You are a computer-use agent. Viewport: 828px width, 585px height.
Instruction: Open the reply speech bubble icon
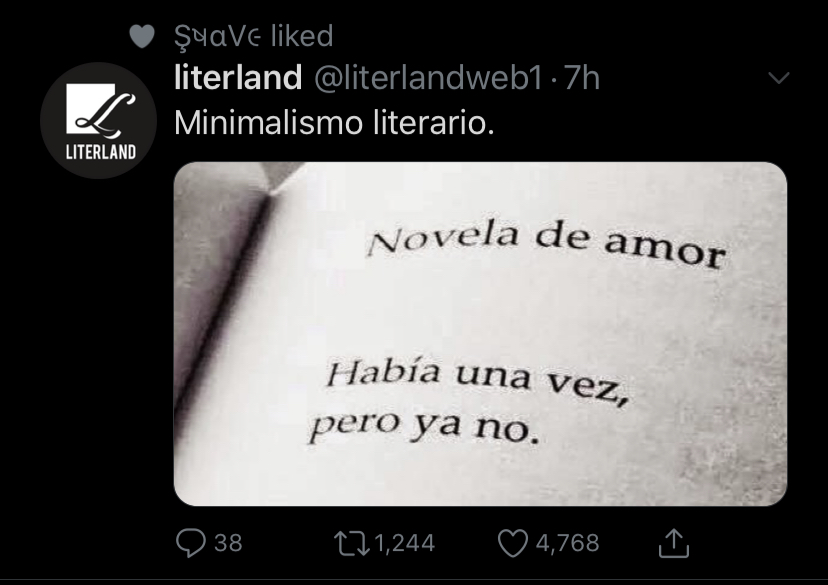click(191, 543)
